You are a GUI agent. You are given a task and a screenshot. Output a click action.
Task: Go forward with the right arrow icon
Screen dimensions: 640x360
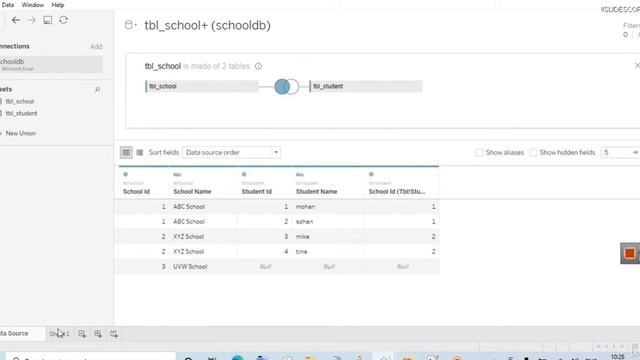pyautogui.click(x=31, y=20)
